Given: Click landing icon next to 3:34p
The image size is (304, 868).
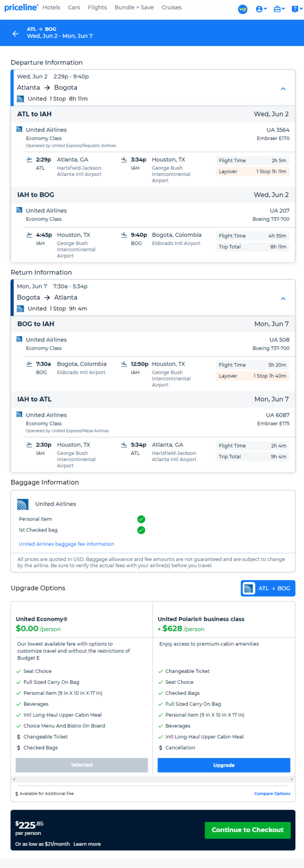Looking at the screenshot, I should 124,160.
